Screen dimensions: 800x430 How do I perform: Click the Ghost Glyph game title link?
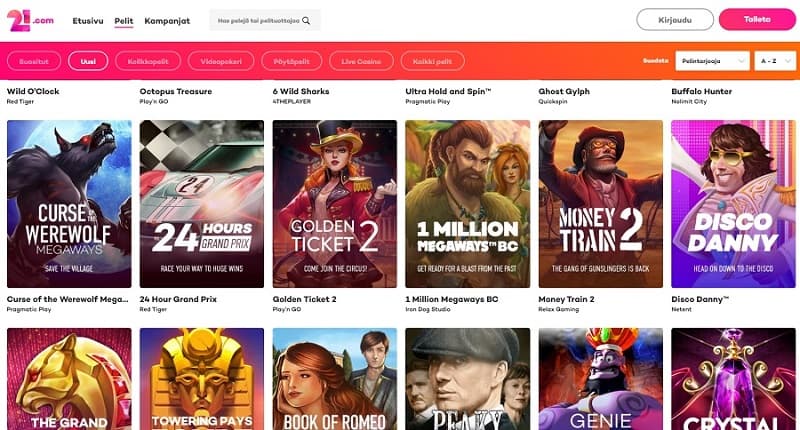[x=564, y=91]
